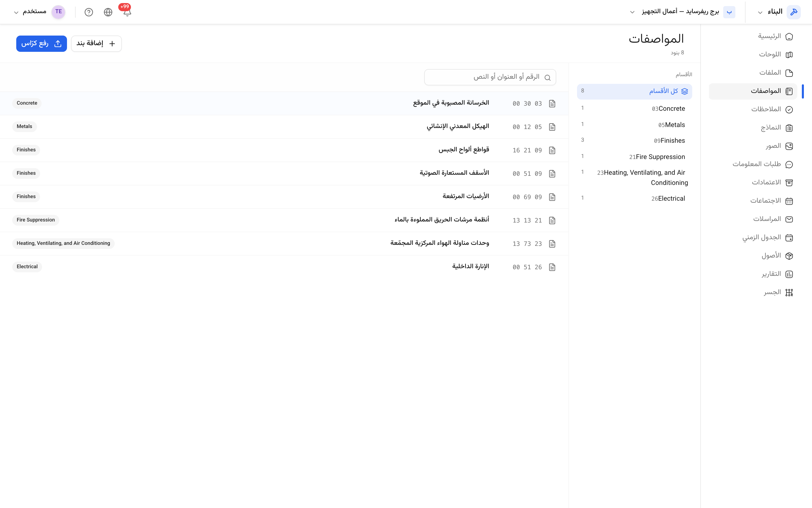This screenshot has width=812, height=508.
Task: Open الهيكل المعدني الإنشائي spec row
Action: pyautogui.click(x=284, y=127)
